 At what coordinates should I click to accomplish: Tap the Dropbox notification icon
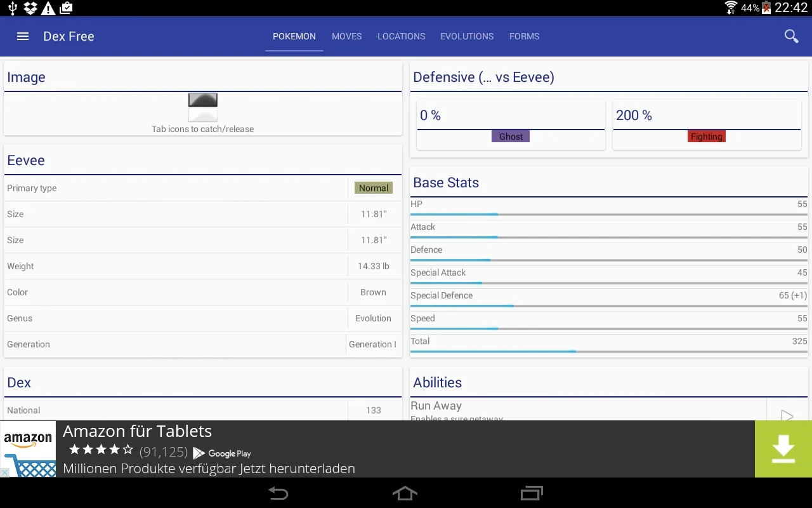pos(30,8)
